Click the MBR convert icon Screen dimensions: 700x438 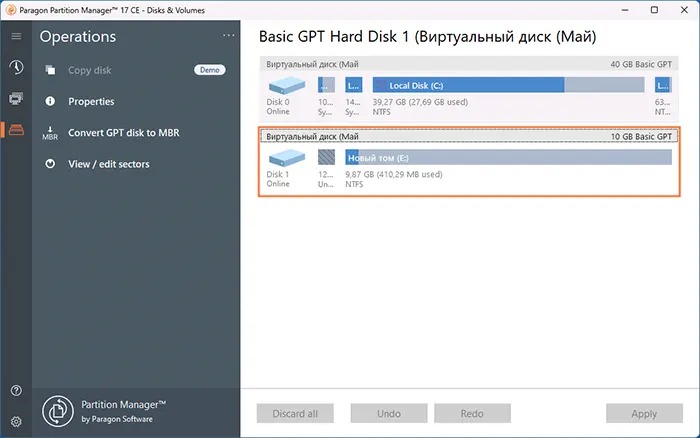pos(50,133)
